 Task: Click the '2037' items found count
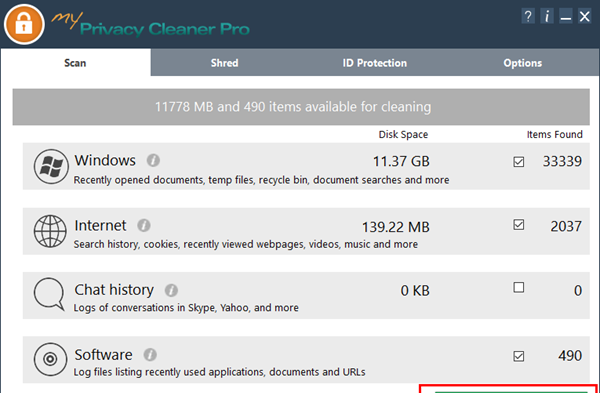566,227
